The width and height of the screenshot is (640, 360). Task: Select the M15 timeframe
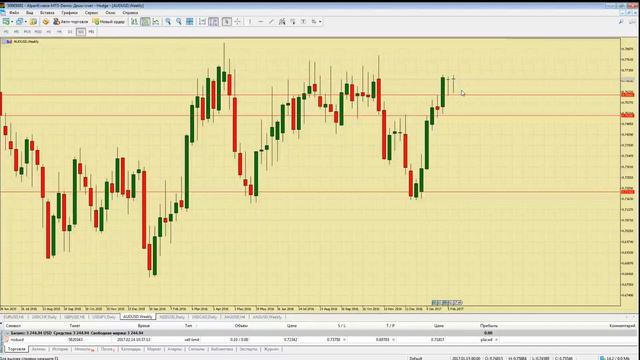point(27,31)
